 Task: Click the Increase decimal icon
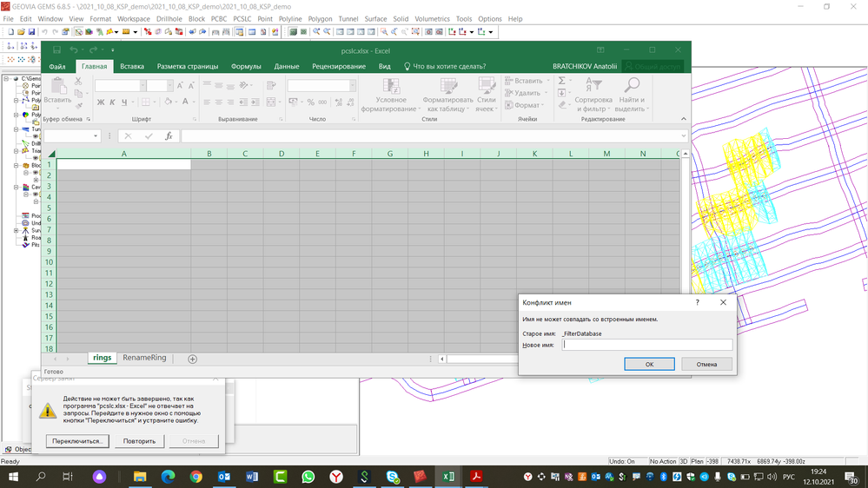[x=339, y=102]
